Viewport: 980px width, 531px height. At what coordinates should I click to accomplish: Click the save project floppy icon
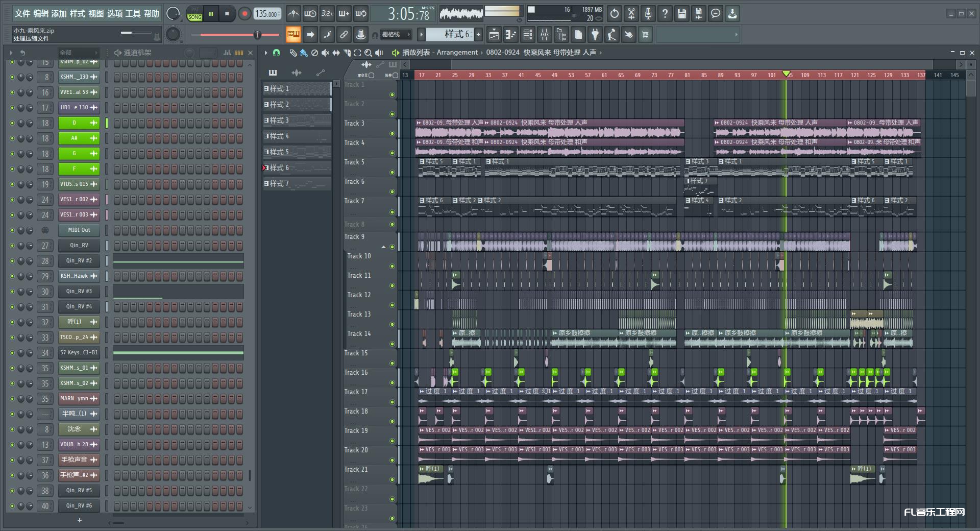(682, 14)
